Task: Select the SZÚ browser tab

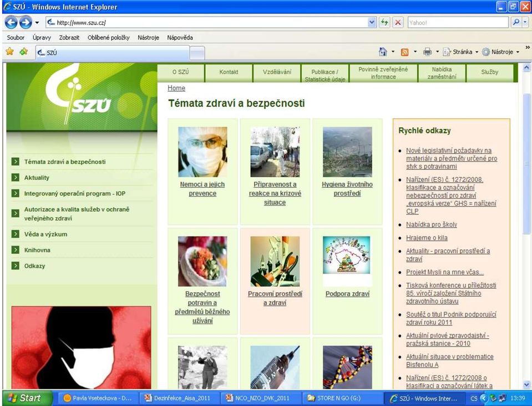Action: click(x=112, y=53)
